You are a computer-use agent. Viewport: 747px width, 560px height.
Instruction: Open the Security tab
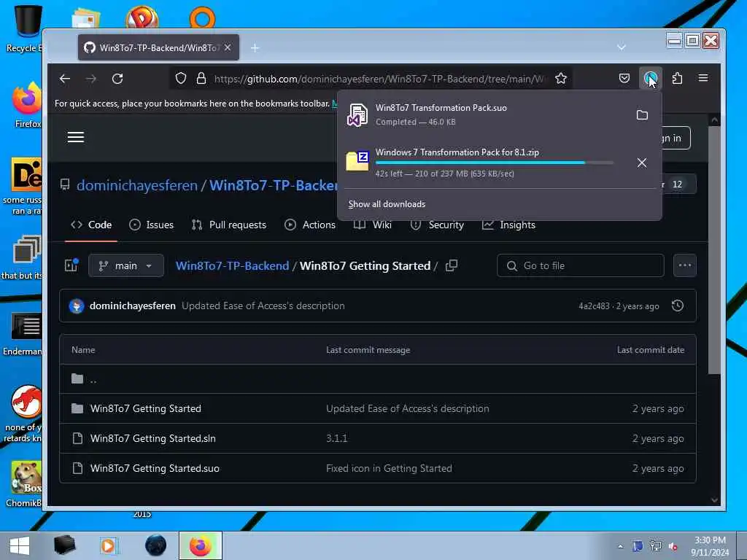(437, 225)
